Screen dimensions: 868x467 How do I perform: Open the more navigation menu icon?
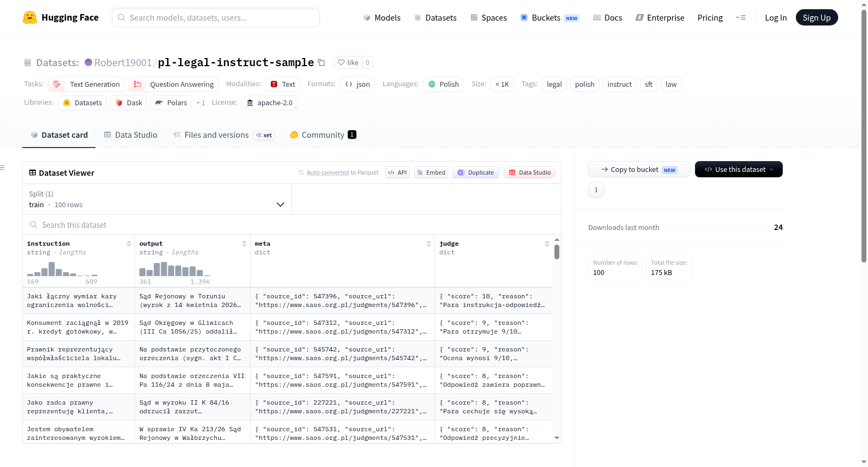pyautogui.click(x=741, y=17)
